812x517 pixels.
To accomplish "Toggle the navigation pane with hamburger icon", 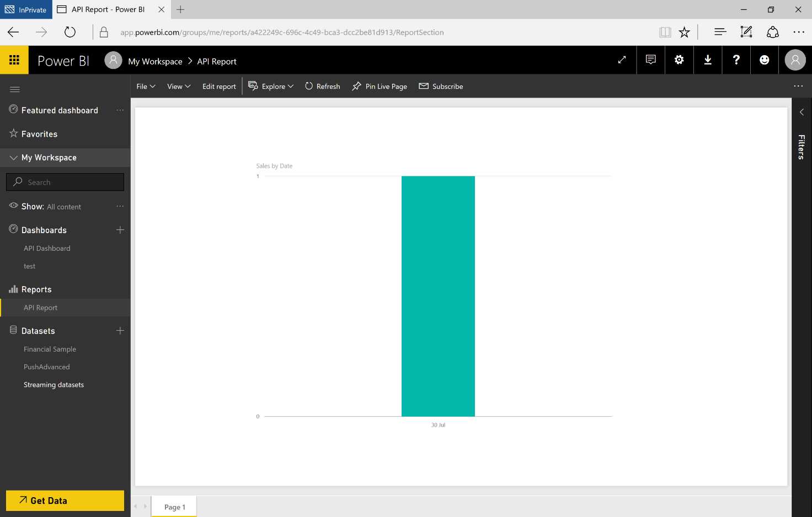I will pos(14,89).
